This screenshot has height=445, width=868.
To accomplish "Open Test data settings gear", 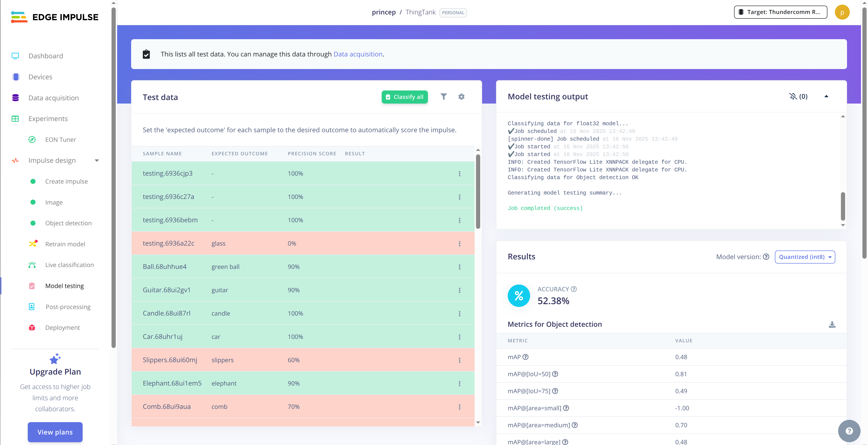I will tap(461, 97).
